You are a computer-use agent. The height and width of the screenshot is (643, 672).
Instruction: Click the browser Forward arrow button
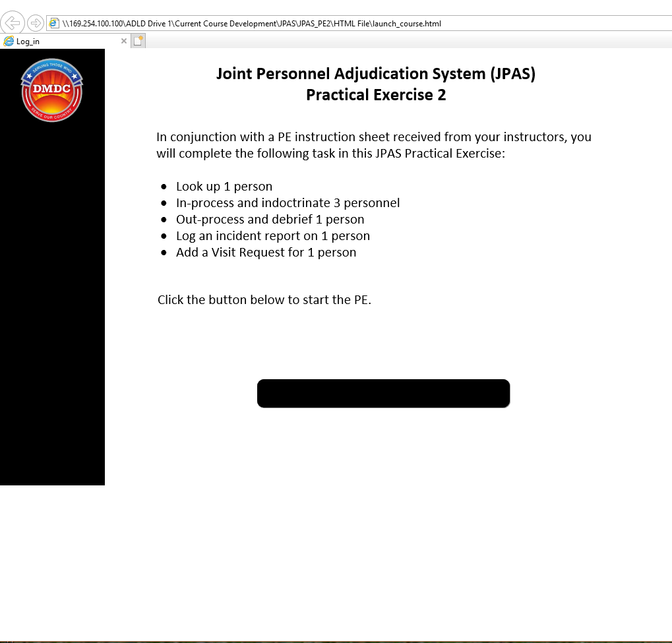(x=35, y=22)
